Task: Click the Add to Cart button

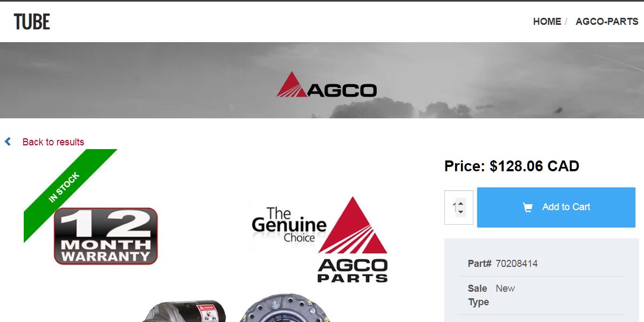Action: point(556,207)
